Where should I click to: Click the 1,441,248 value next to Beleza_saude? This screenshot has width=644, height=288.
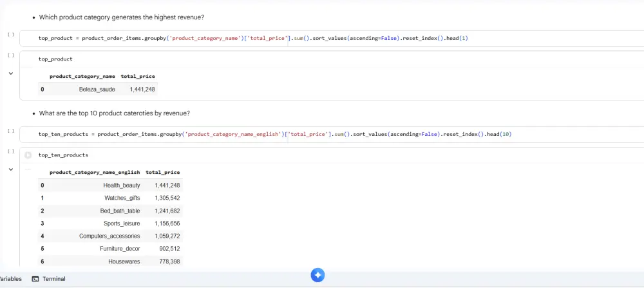pos(142,89)
